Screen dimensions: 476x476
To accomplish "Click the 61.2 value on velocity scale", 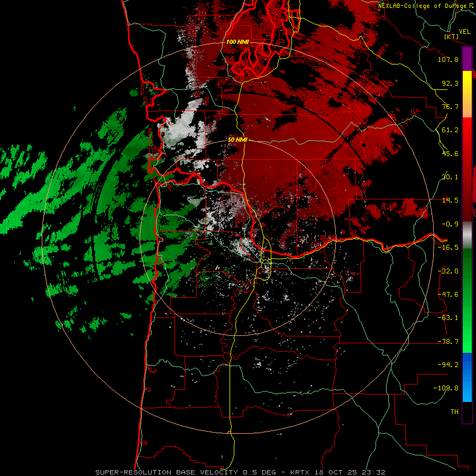I will [450, 130].
